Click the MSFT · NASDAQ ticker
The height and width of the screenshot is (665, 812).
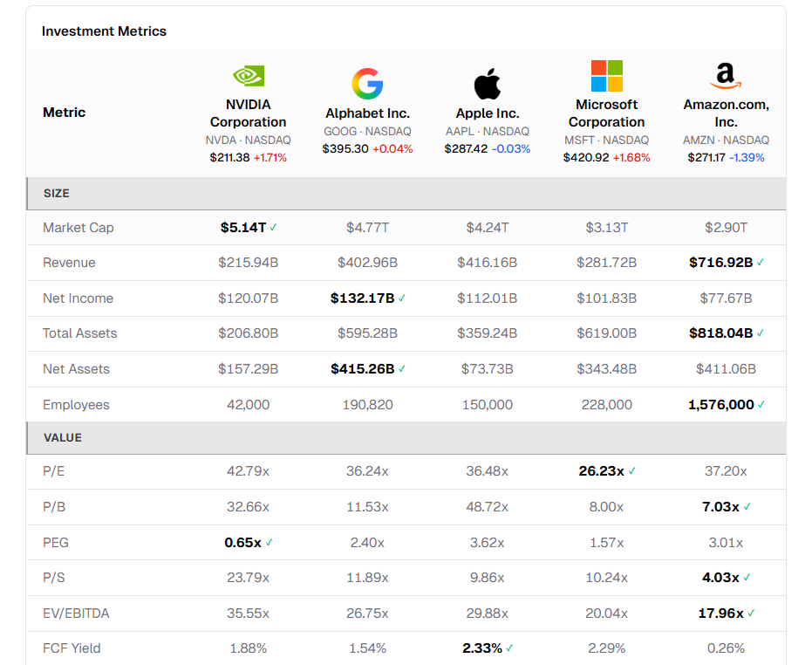(606, 140)
